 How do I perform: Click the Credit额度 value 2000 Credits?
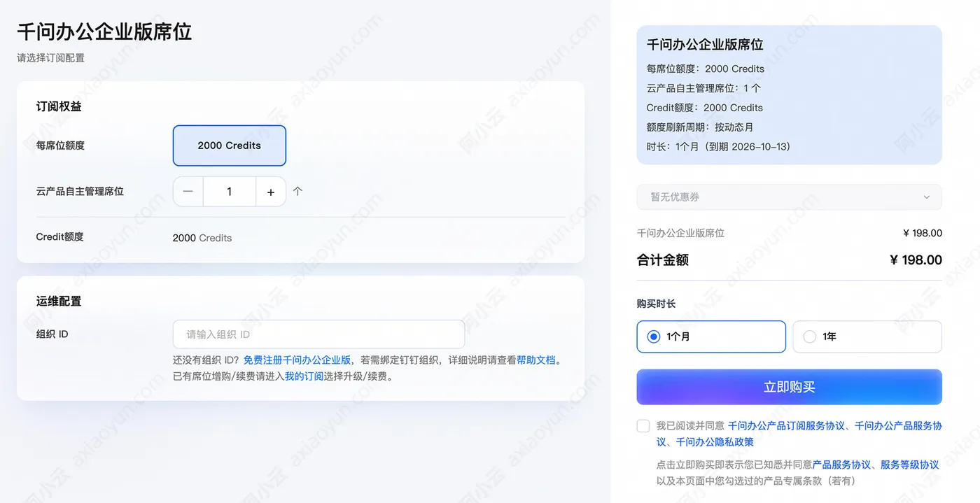pos(202,238)
